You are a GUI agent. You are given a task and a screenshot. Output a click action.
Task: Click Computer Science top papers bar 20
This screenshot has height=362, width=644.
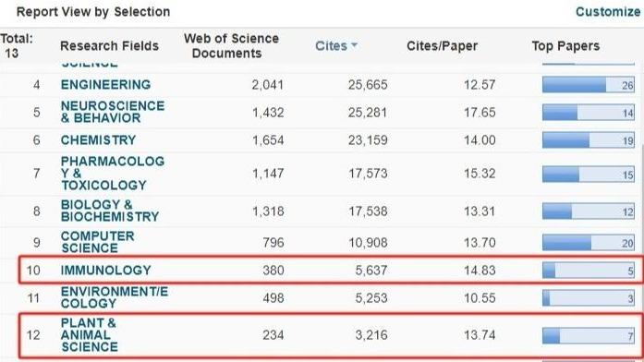[589, 243]
